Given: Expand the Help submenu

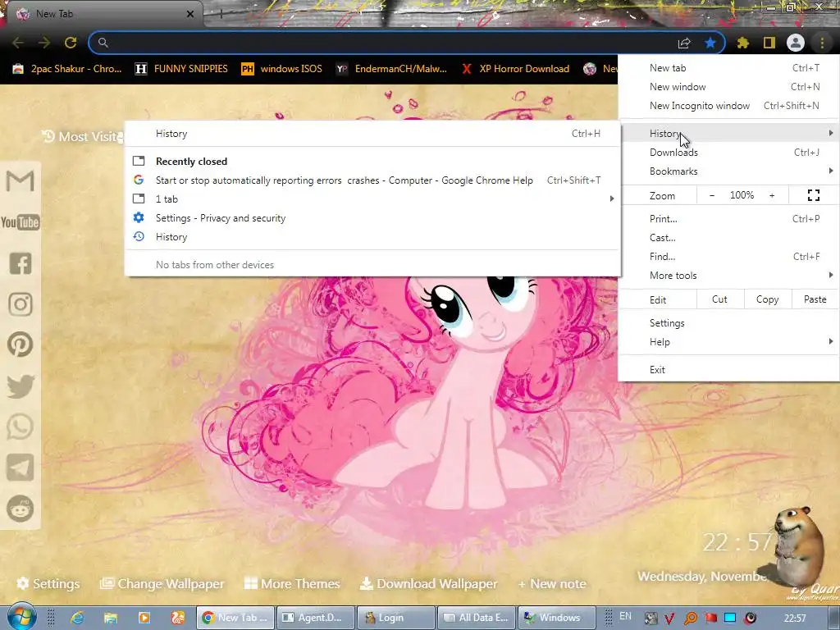Looking at the screenshot, I should click(728, 342).
